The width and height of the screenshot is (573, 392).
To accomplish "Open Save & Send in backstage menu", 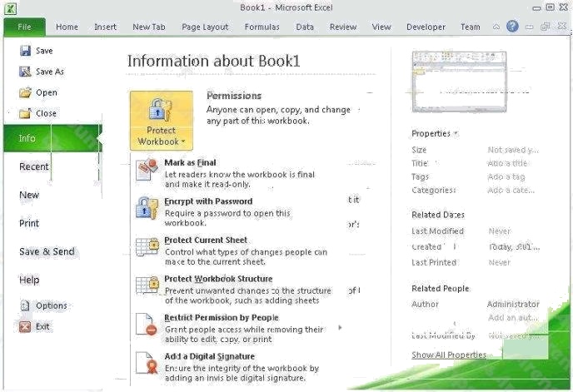I will click(47, 251).
